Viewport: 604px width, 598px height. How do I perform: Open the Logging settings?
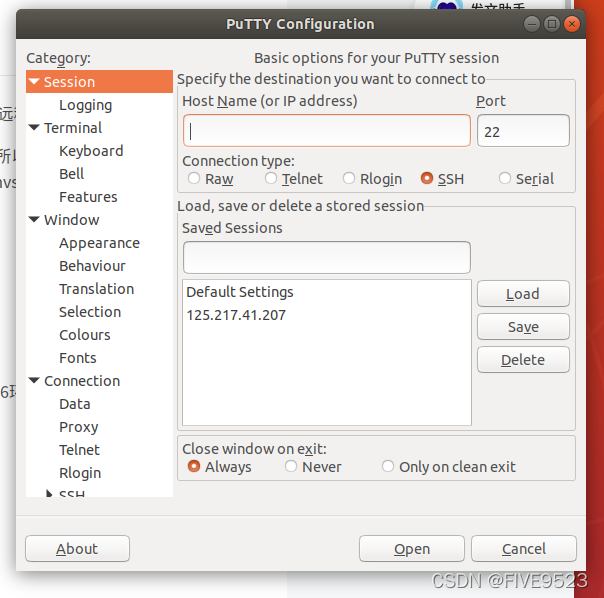(x=86, y=105)
